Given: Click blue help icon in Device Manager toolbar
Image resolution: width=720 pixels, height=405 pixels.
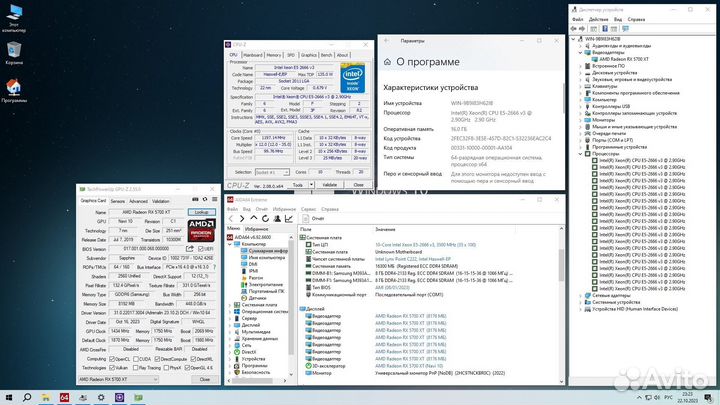Looking at the screenshot, I should [605, 28].
